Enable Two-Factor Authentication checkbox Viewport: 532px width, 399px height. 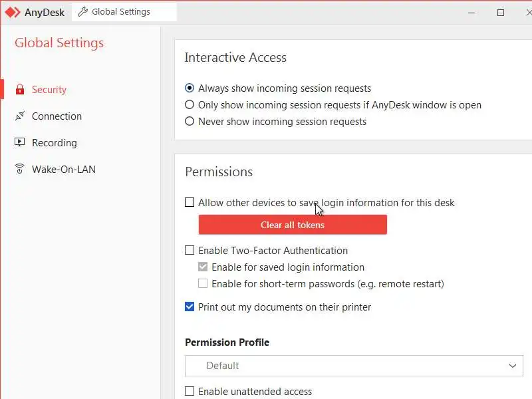(x=190, y=251)
